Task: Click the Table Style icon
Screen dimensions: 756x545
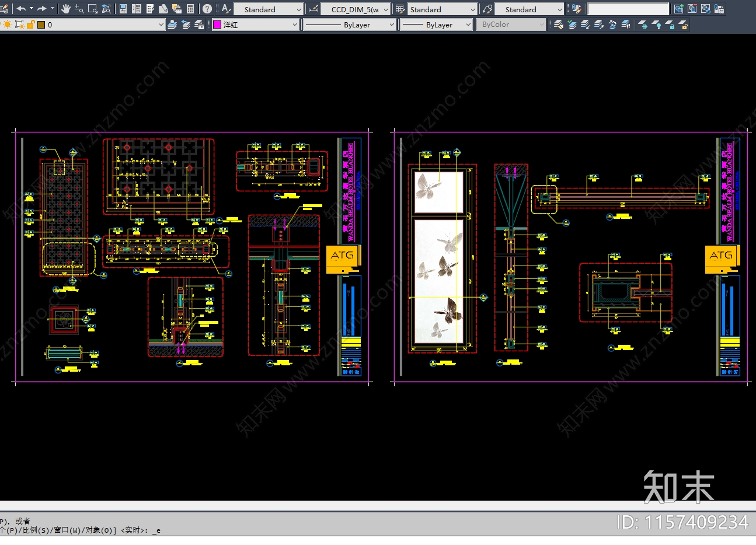Action: pos(400,9)
